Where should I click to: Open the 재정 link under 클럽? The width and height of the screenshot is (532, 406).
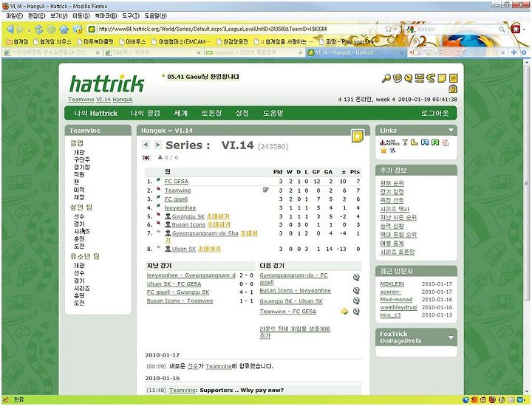79,197
